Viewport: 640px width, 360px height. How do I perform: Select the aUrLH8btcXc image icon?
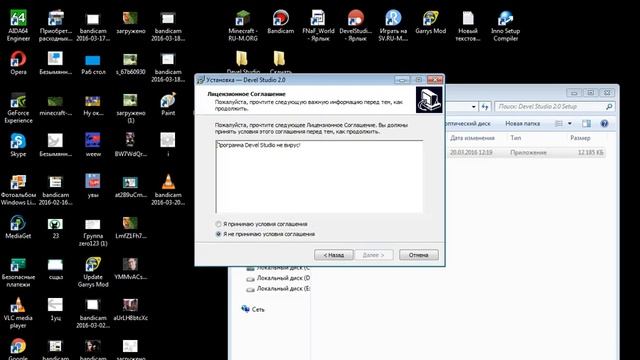[x=130, y=309]
